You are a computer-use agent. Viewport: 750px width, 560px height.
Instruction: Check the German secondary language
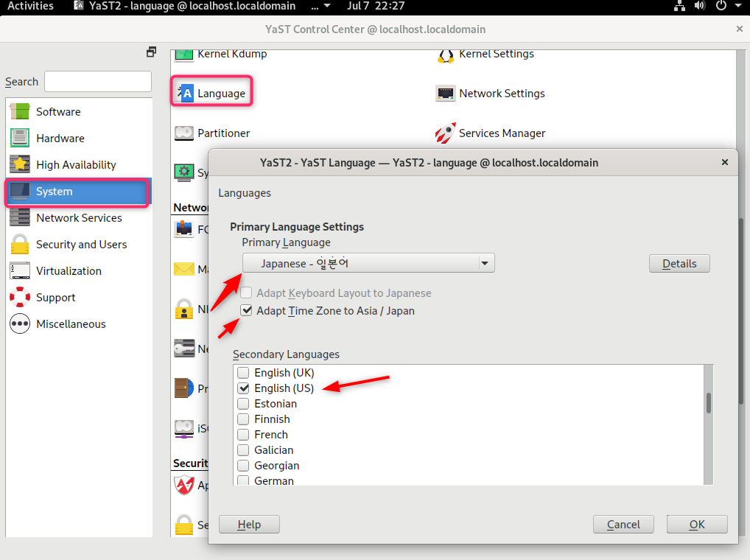pyautogui.click(x=243, y=480)
